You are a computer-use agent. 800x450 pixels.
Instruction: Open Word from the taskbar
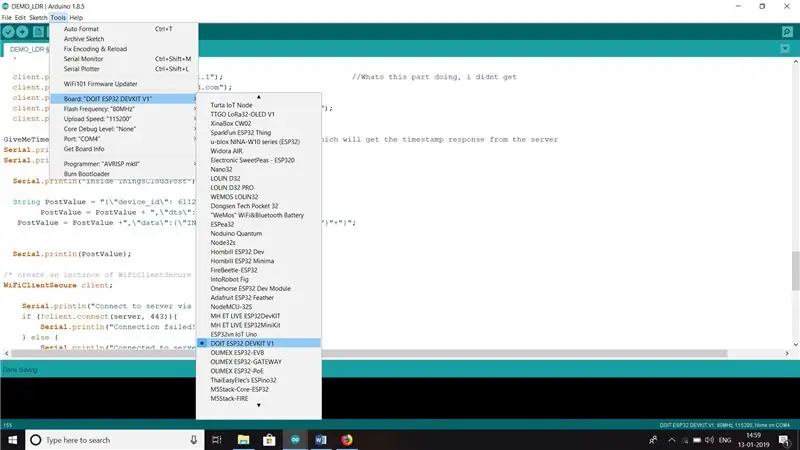(x=321, y=440)
